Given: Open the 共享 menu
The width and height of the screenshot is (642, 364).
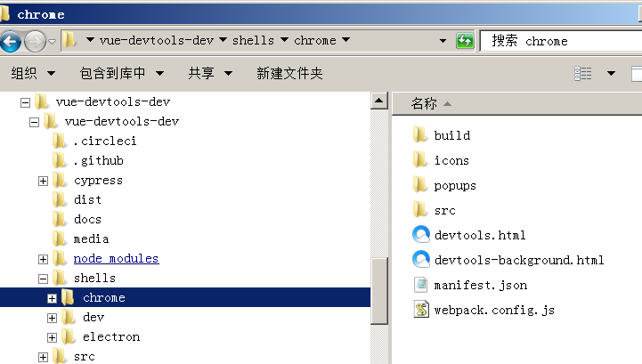Looking at the screenshot, I should pos(210,74).
